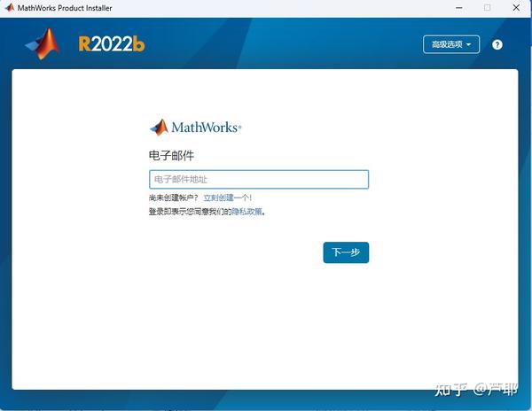Image resolution: width=532 pixels, height=411 pixels.
Task: Open the 隐私政策 link
Action: 246,212
